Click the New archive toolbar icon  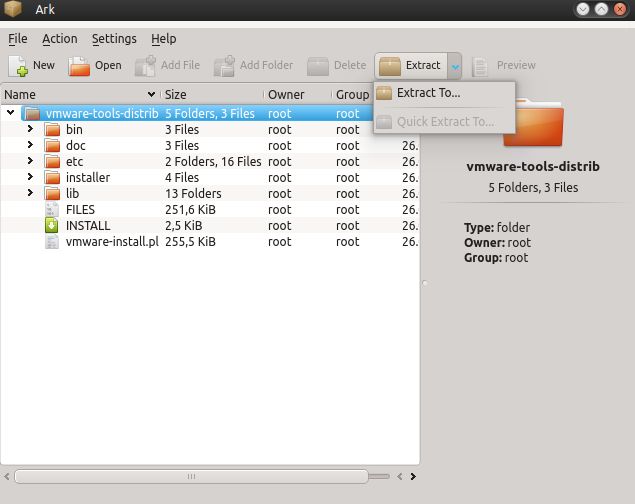click(x=20, y=66)
